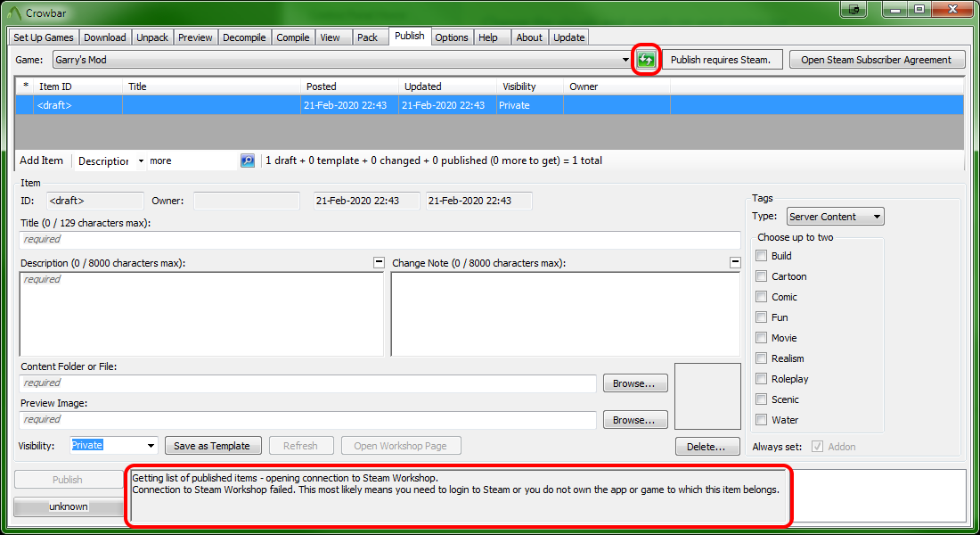Click the preview image thumbnail box
Image resolution: width=980 pixels, height=535 pixels.
(x=707, y=396)
